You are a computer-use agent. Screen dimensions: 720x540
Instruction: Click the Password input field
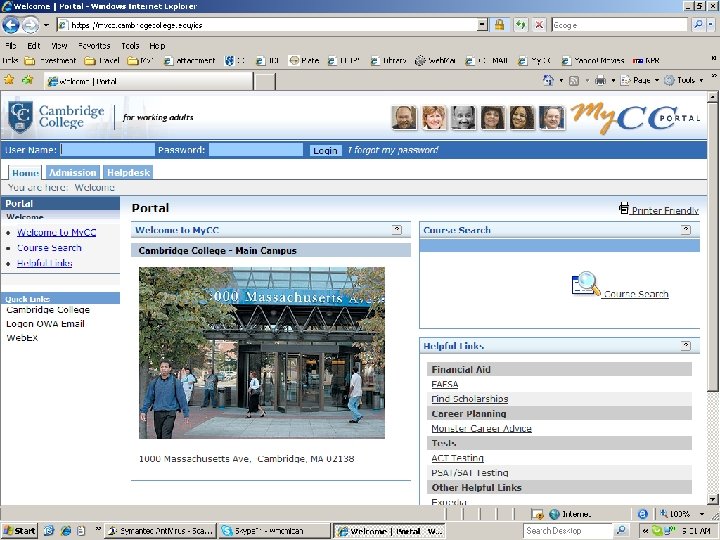[256, 150]
